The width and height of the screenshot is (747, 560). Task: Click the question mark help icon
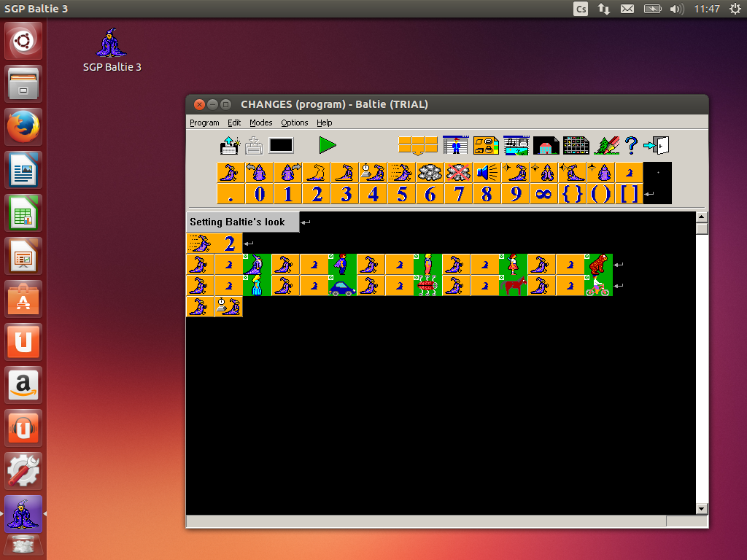(x=632, y=145)
